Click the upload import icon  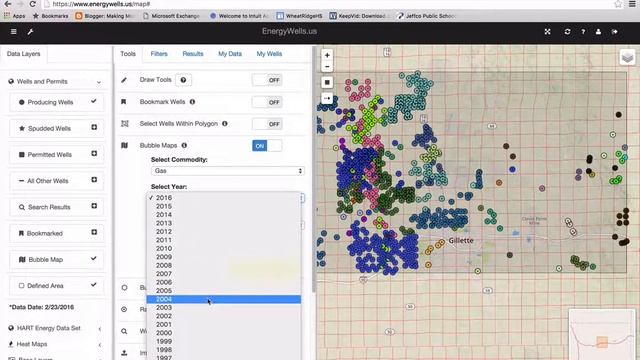click(x=124, y=353)
